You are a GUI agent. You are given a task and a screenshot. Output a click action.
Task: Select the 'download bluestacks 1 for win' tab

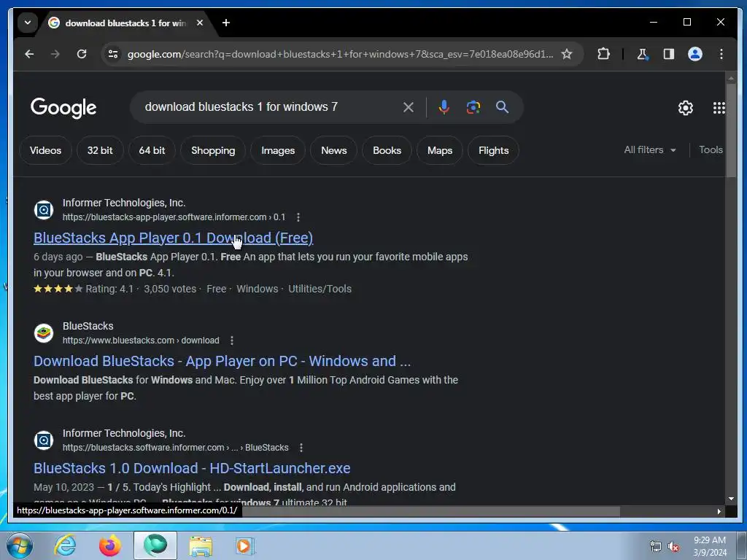pos(125,23)
